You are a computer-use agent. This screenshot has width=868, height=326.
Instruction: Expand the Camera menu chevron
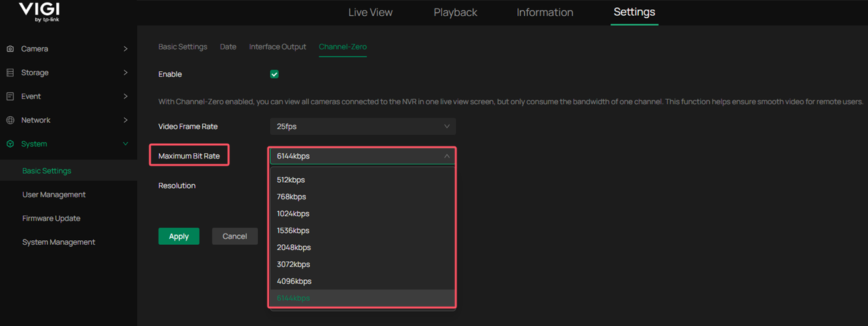[126, 49]
